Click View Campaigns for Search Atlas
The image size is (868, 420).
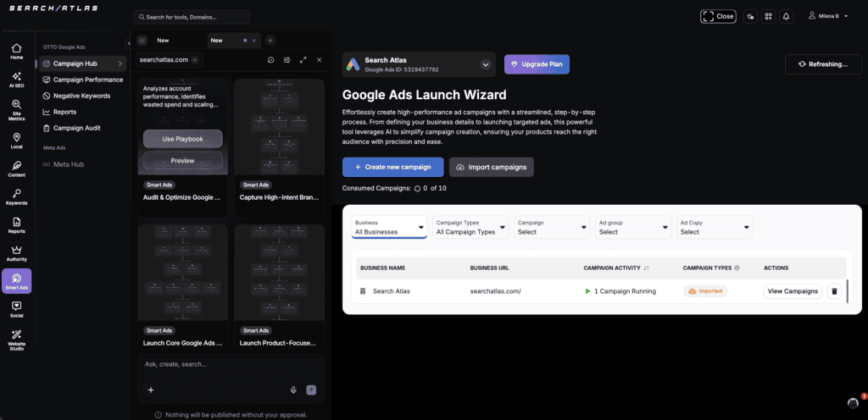coord(793,291)
